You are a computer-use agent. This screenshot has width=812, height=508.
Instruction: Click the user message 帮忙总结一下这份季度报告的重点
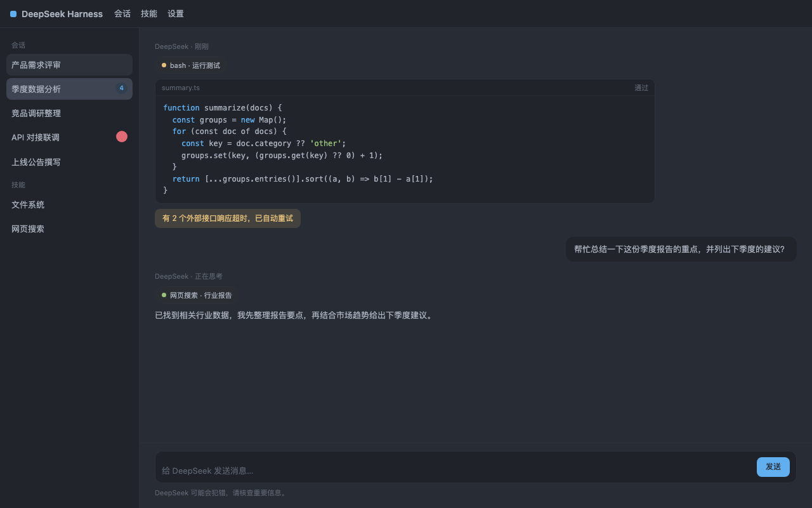point(681,249)
